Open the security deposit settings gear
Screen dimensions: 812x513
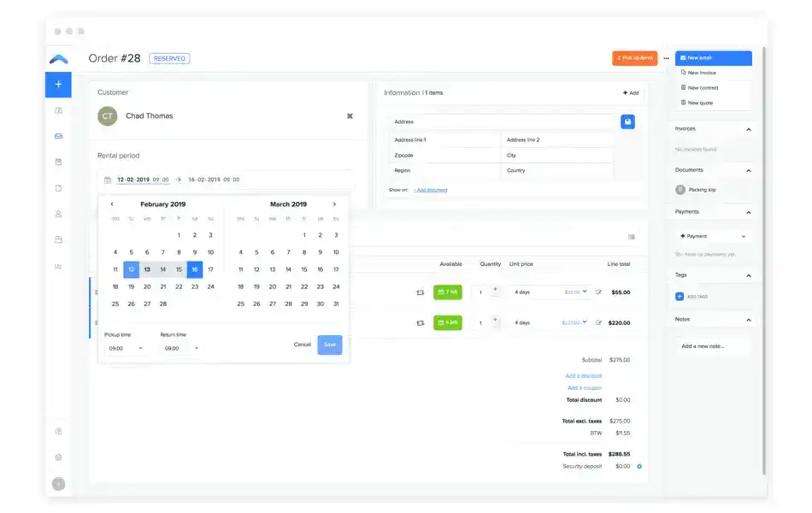pos(639,466)
